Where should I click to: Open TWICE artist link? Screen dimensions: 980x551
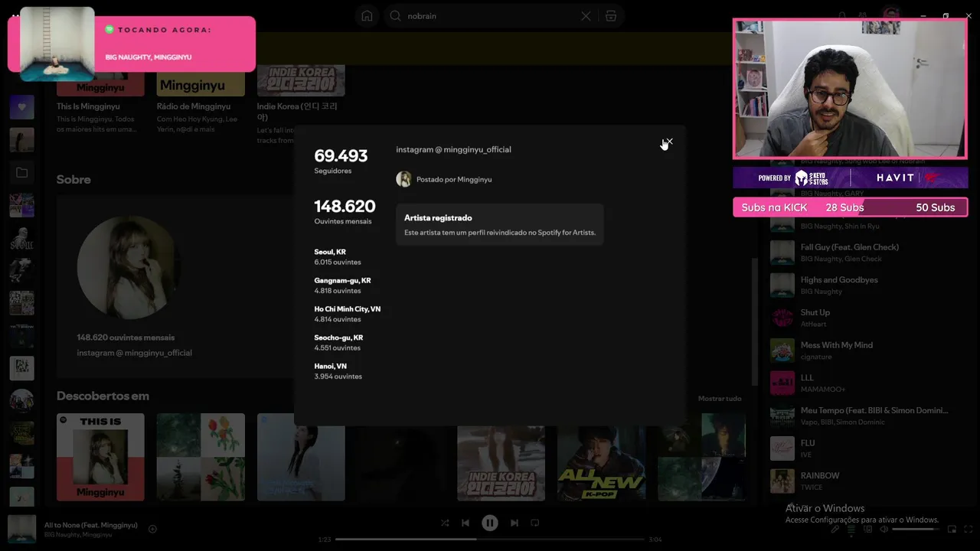tap(812, 487)
